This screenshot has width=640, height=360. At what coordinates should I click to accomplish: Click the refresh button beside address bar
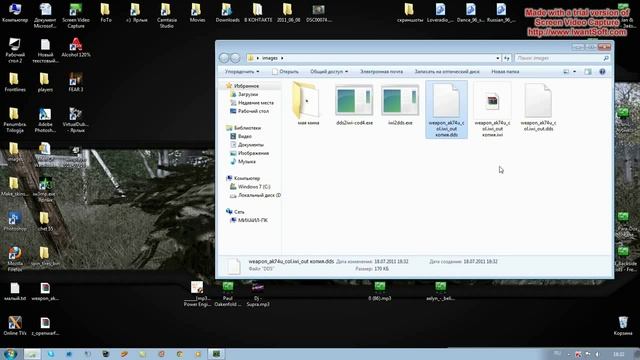point(507,58)
